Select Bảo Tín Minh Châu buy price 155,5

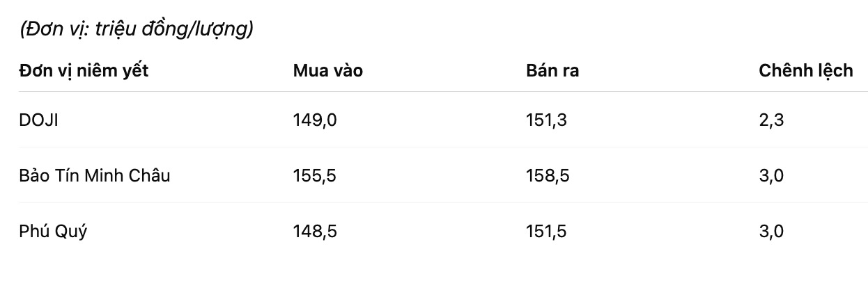315,176
